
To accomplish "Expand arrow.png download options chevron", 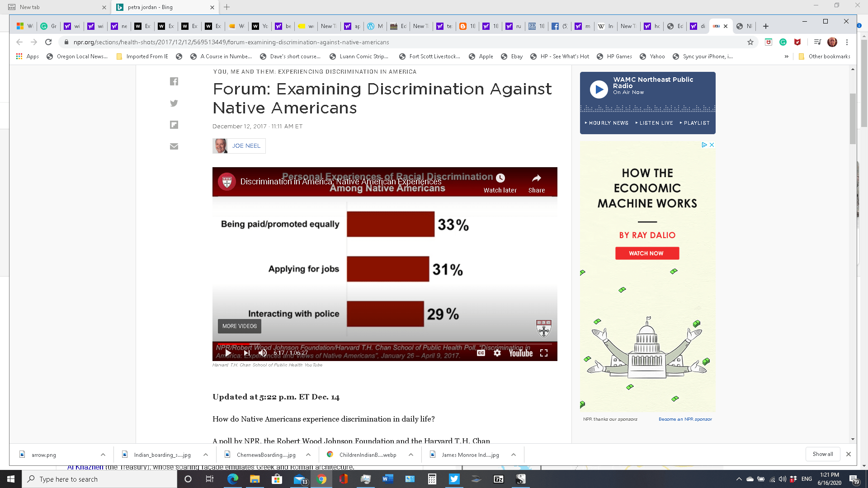I will coord(103,455).
